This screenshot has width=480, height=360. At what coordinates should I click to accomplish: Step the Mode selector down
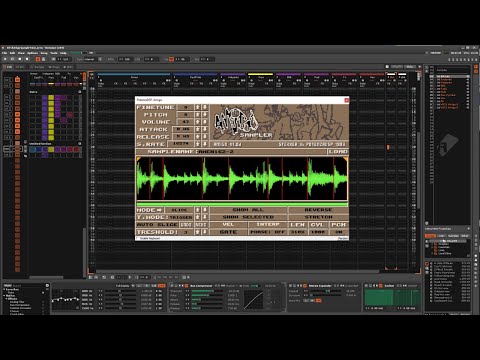tap(205, 210)
